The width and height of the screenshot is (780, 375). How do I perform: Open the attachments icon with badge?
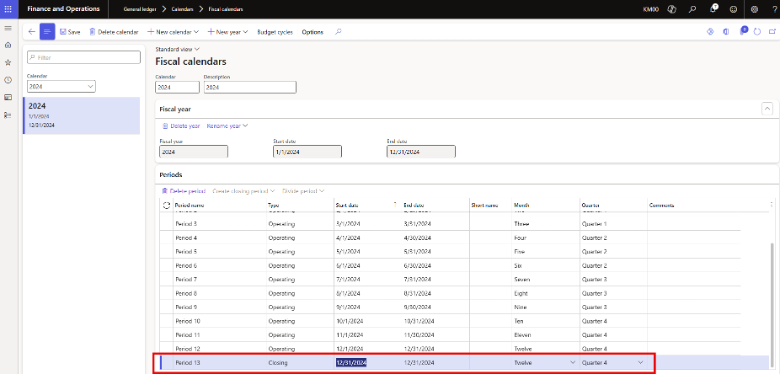click(743, 31)
